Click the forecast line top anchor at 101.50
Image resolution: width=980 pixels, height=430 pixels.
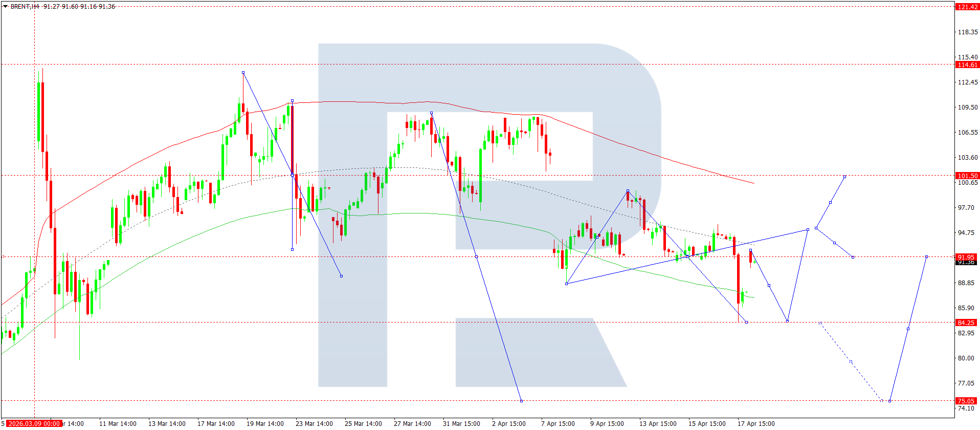(844, 177)
